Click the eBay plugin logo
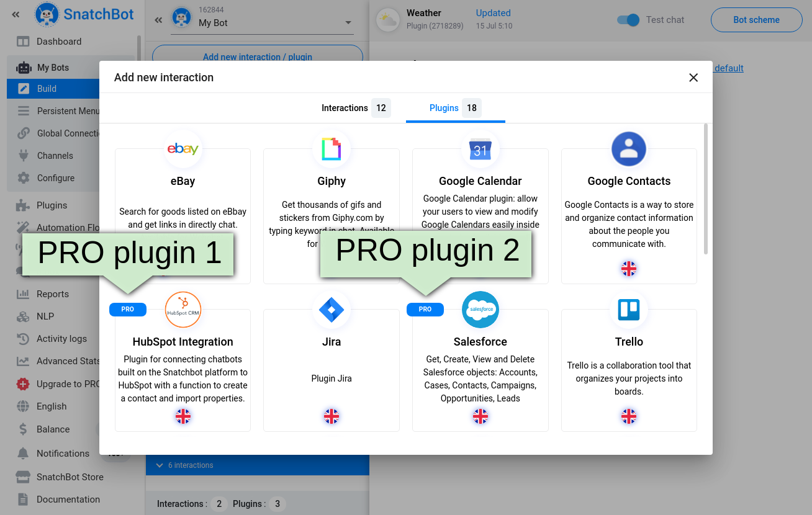Image resolution: width=812 pixels, height=515 pixels. (x=183, y=149)
